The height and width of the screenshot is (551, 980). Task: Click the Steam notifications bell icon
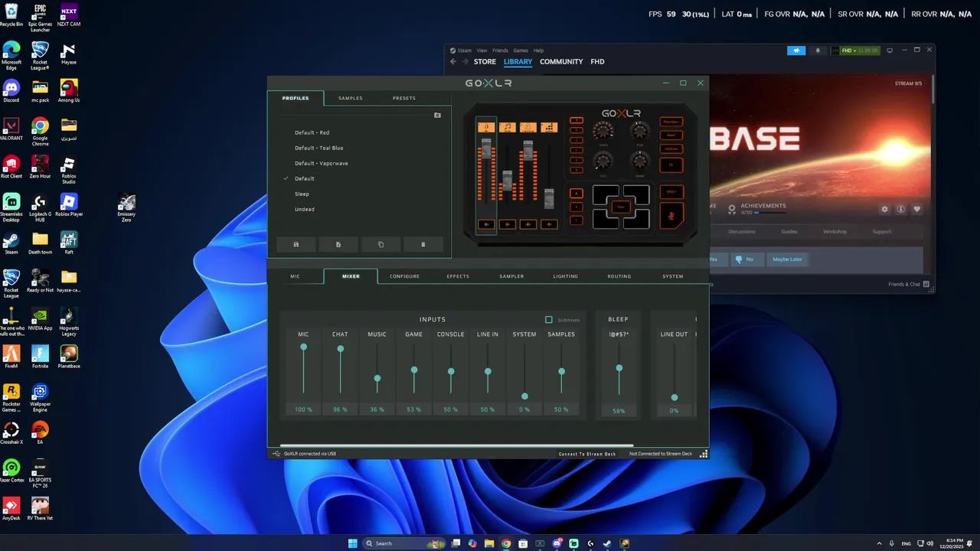click(817, 51)
